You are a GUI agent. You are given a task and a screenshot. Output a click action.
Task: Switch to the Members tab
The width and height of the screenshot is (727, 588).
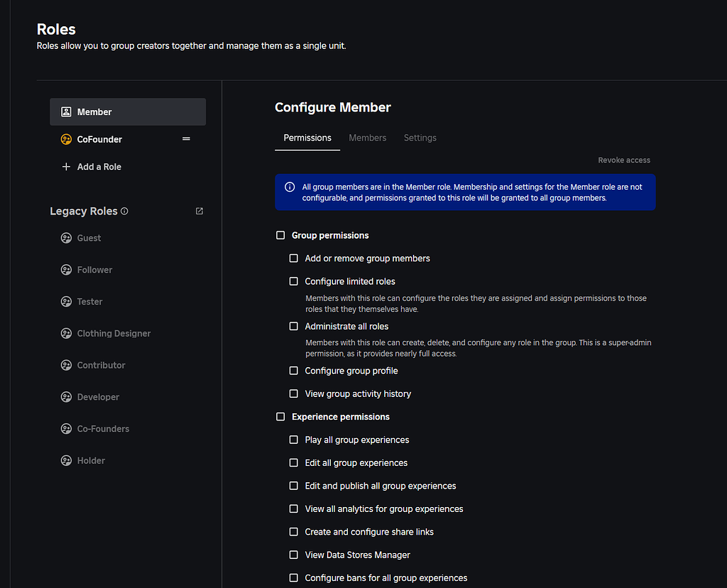368,138
